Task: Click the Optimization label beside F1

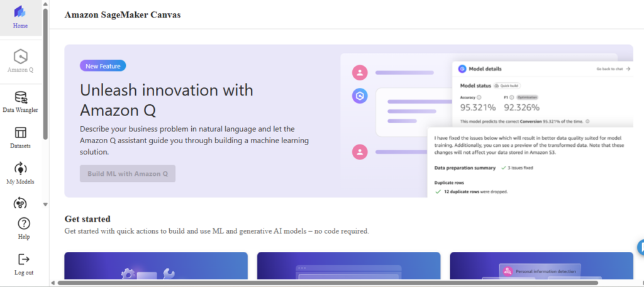Action: pyautogui.click(x=527, y=97)
